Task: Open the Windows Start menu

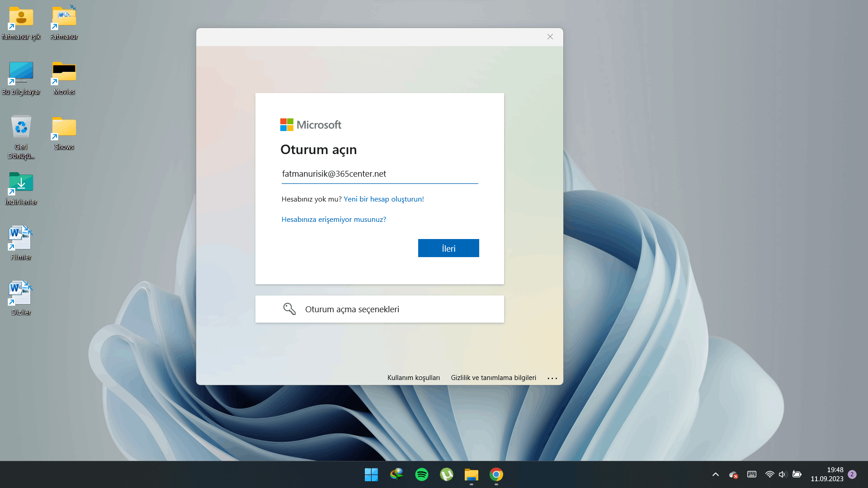Action: 371,474
